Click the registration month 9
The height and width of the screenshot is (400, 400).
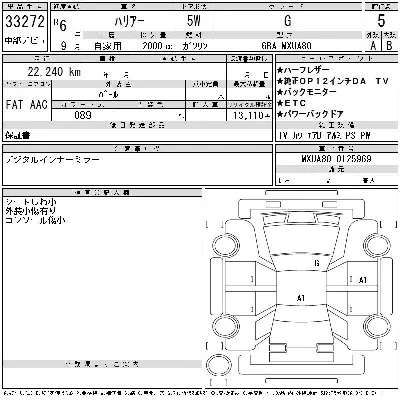pyautogui.click(x=64, y=46)
